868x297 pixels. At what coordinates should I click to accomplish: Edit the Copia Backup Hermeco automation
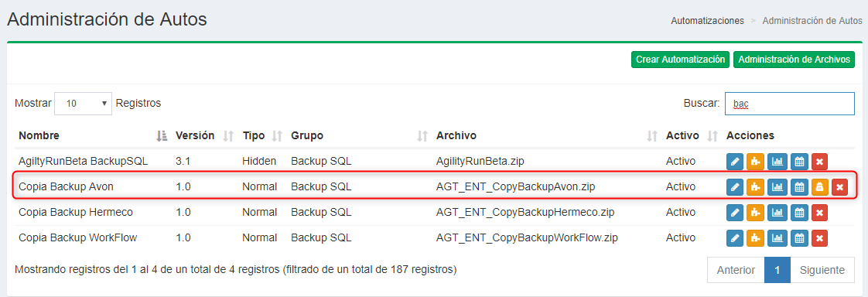[735, 213]
